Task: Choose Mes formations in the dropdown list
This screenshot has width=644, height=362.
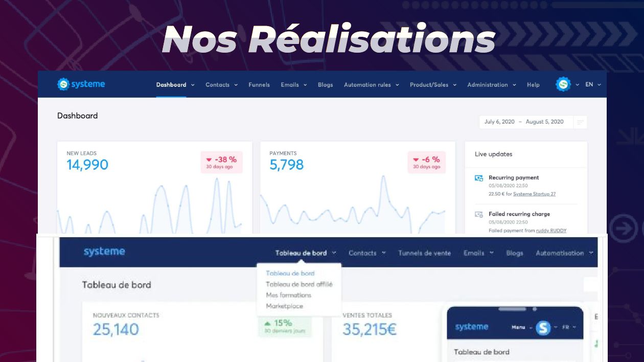Action: pos(288,295)
